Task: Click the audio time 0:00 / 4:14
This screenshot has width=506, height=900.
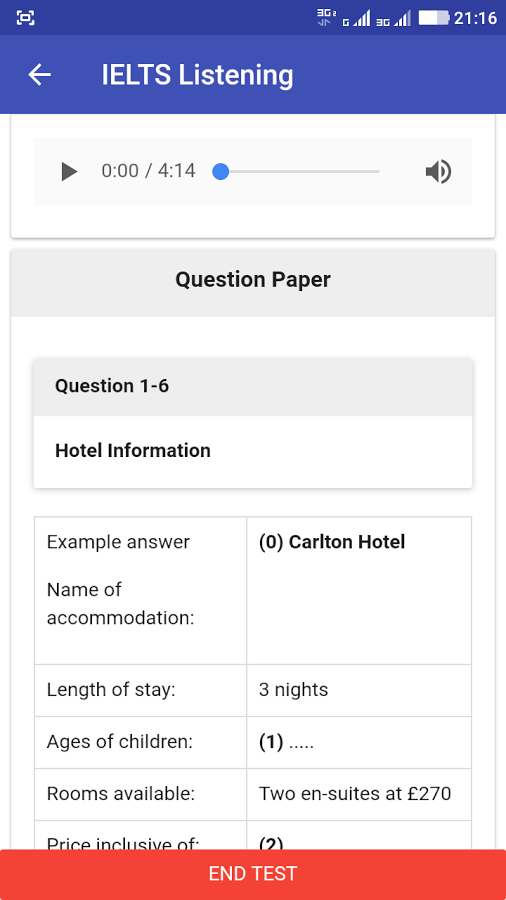Action: pyautogui.click(x=149, y=171)
